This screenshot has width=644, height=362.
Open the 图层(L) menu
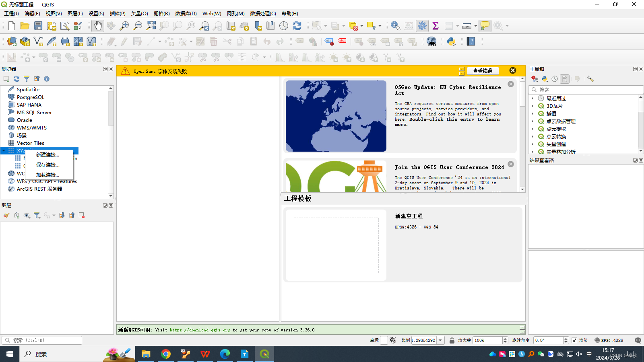tap(75, 13)
